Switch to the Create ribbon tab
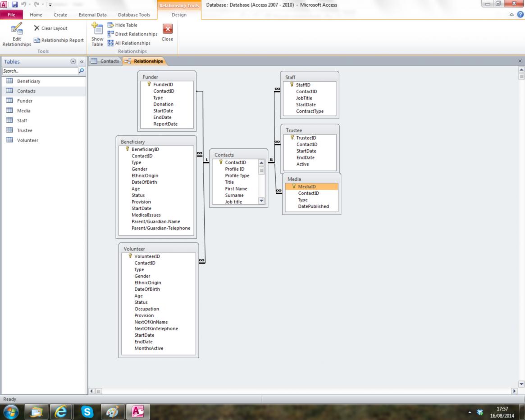This screenshot has width=525, height=420. (60, 15)
